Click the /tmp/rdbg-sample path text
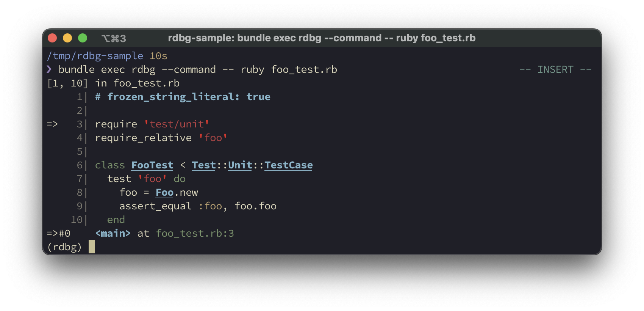Screen dimensions: 644x311 (95, 56)
